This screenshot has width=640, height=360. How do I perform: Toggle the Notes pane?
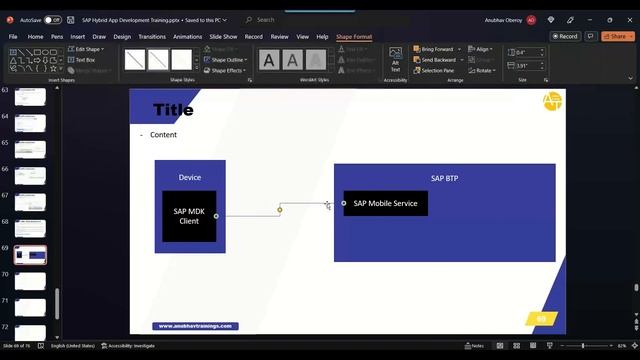(474, 346)
